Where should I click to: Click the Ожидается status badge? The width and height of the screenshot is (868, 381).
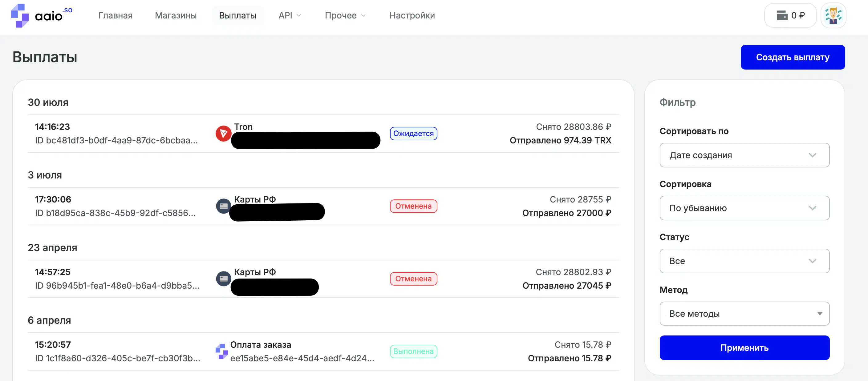413,134
